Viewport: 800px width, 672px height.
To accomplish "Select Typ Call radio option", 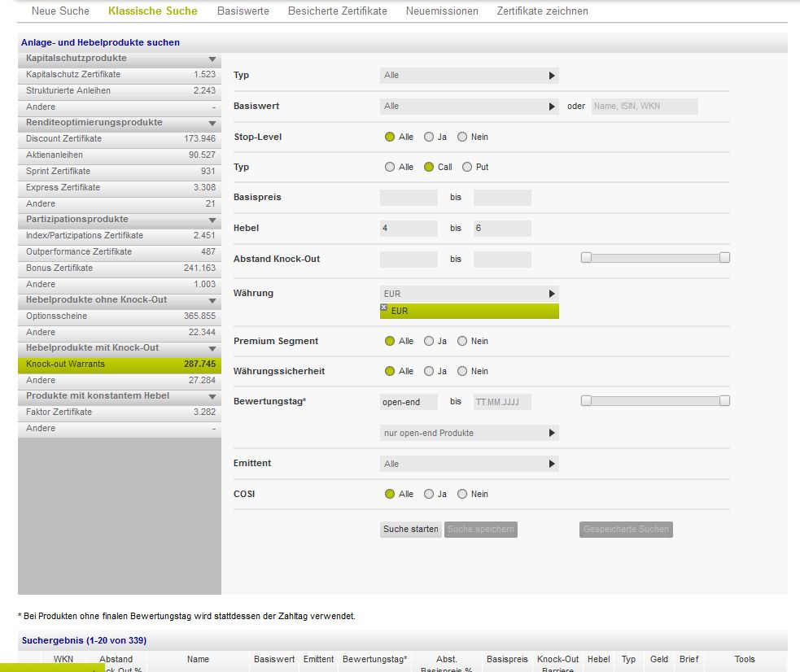I will 429,167.
